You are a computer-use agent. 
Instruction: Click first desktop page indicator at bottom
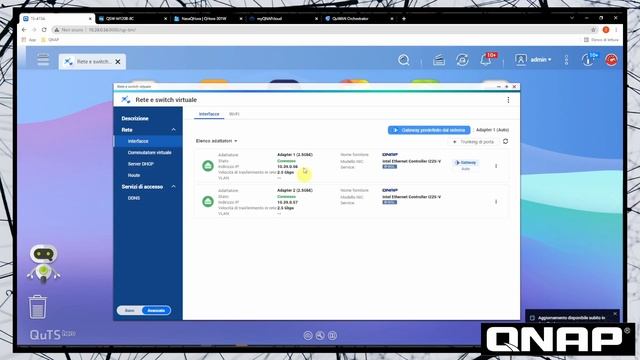pyautogui.click(x=308, y=336)
